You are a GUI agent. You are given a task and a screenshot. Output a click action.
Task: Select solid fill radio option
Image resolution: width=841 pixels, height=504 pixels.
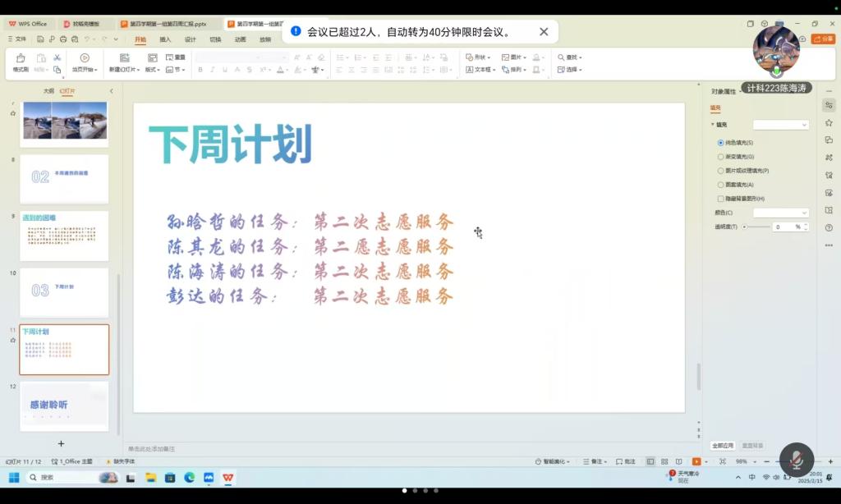[x=721, y=143]
